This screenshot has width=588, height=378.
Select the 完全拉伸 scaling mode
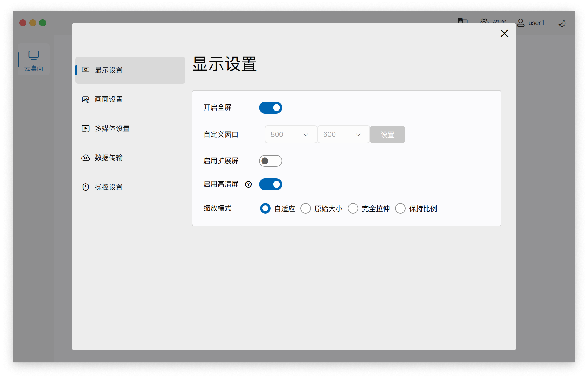(x=353, y=208)
